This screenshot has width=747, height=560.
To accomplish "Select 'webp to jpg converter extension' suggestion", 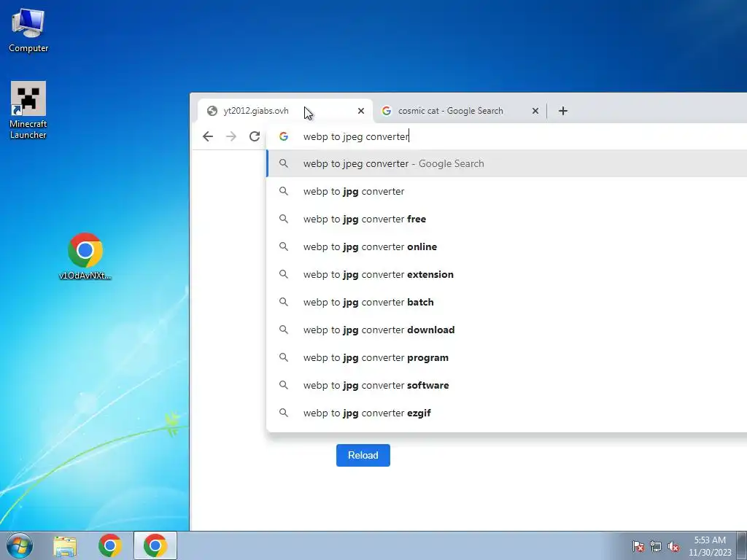I will coord(506,274).
